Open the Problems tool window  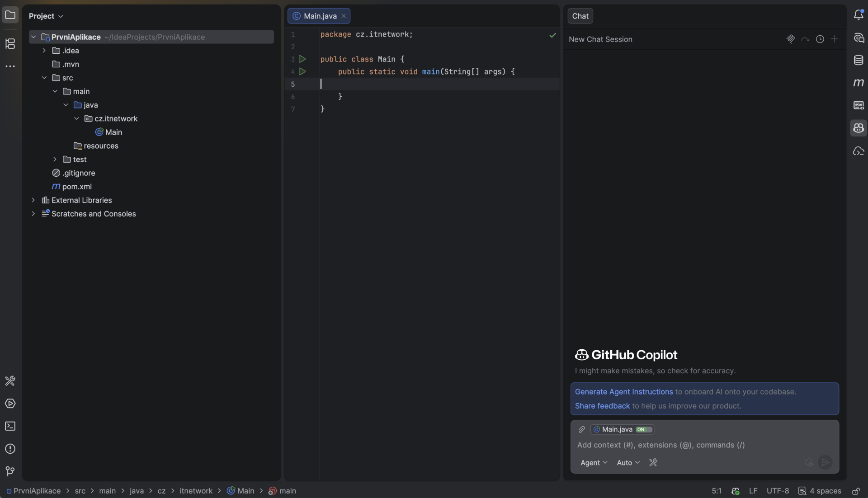(10, 449)
